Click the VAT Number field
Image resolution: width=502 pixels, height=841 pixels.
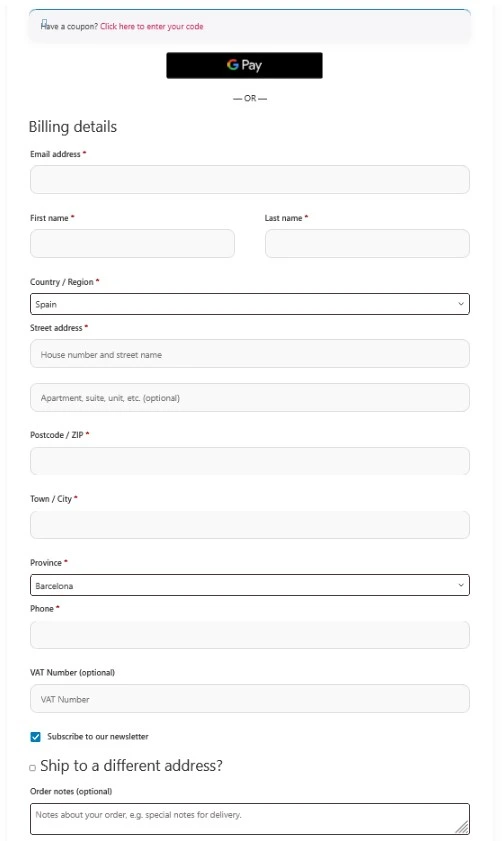pos(250,699)
